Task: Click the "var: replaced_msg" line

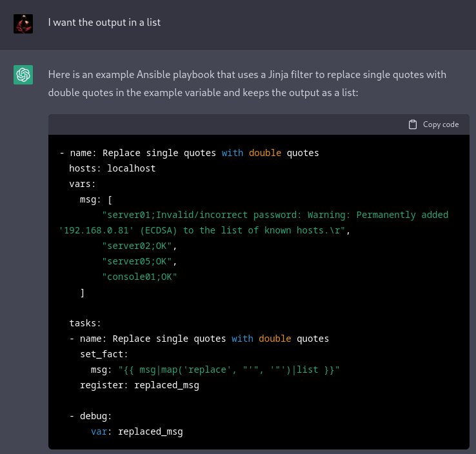Action: pyautogui.click(x=137, y=431)
